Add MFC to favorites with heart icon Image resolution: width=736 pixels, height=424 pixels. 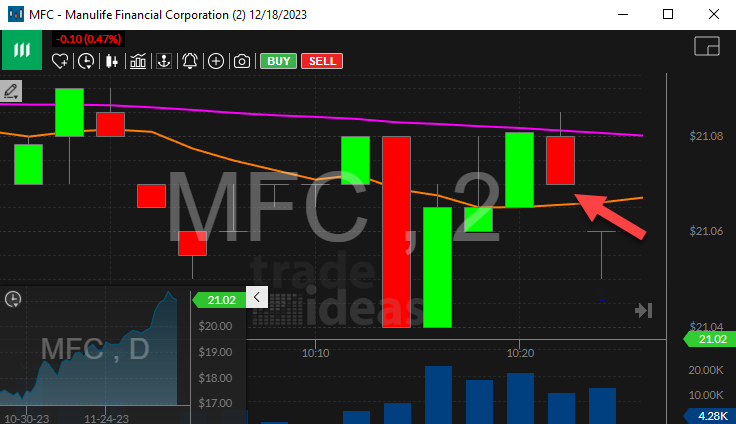click(x=60, y=61)
